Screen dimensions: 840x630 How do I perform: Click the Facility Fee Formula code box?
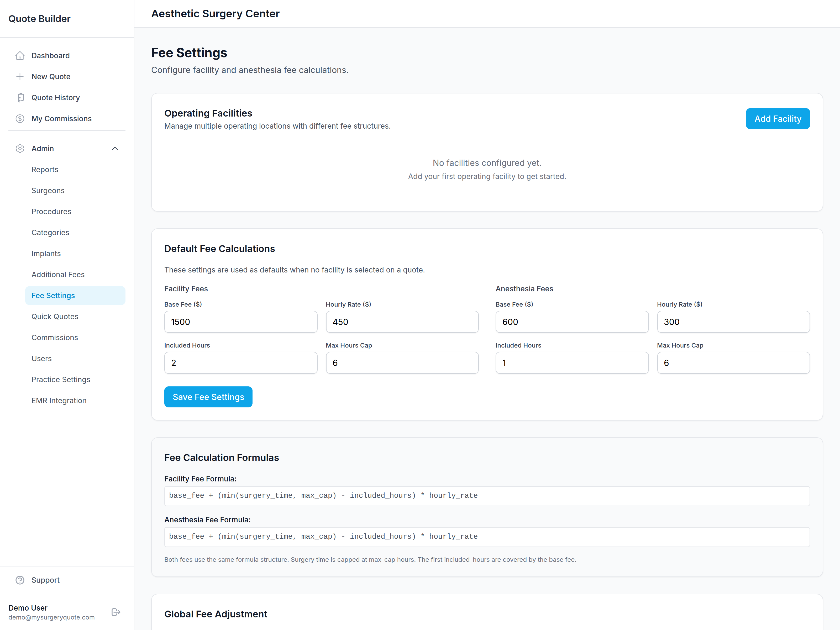tap(487, 496)
